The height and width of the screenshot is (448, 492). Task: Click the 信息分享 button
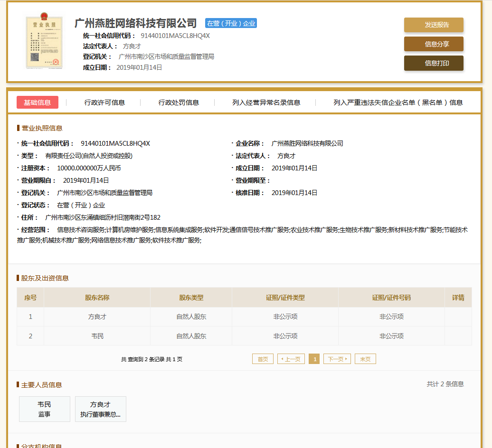(x=433, y=44)
